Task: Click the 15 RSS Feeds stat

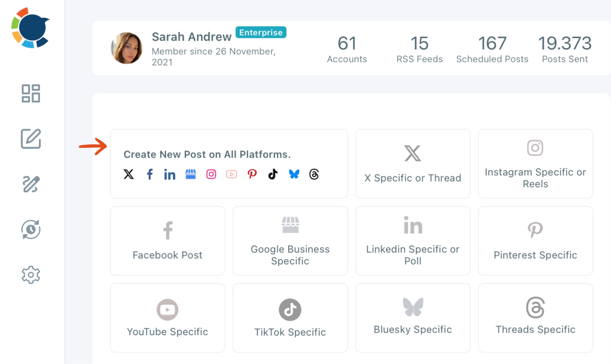Action: tap(420, 49)
